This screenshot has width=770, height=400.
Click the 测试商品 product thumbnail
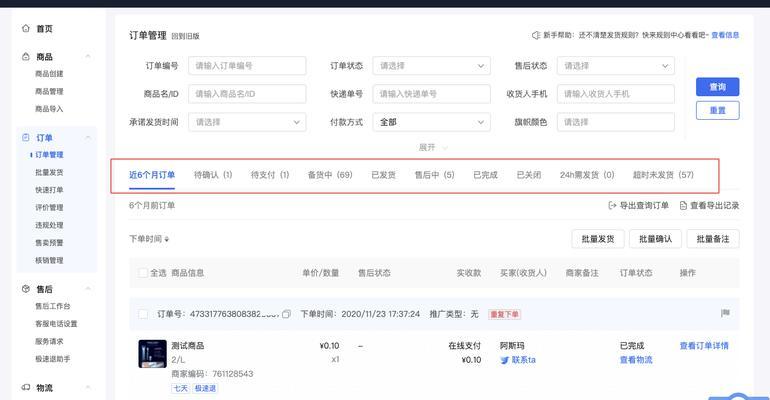point(152,354)
